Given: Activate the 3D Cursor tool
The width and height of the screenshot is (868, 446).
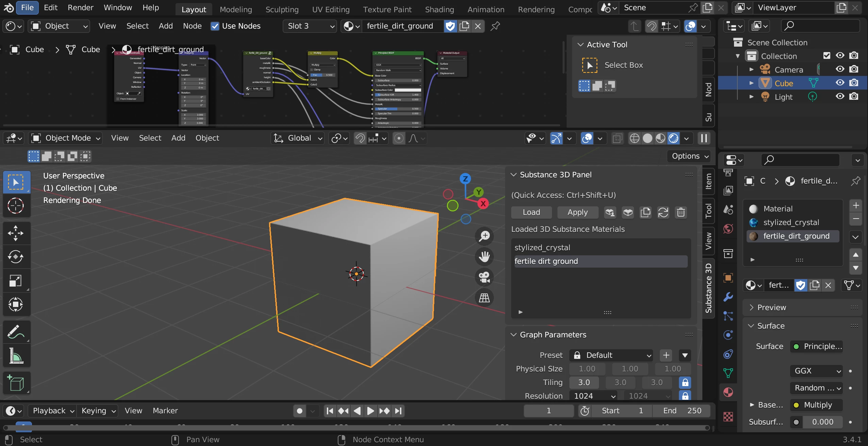Looking at the screenshot, I should point(16,206).
